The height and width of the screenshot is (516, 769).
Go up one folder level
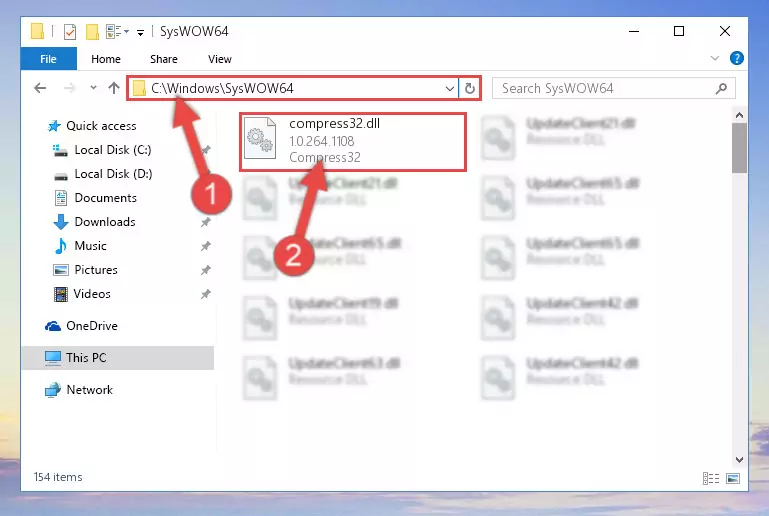click(x=114, y=88)
